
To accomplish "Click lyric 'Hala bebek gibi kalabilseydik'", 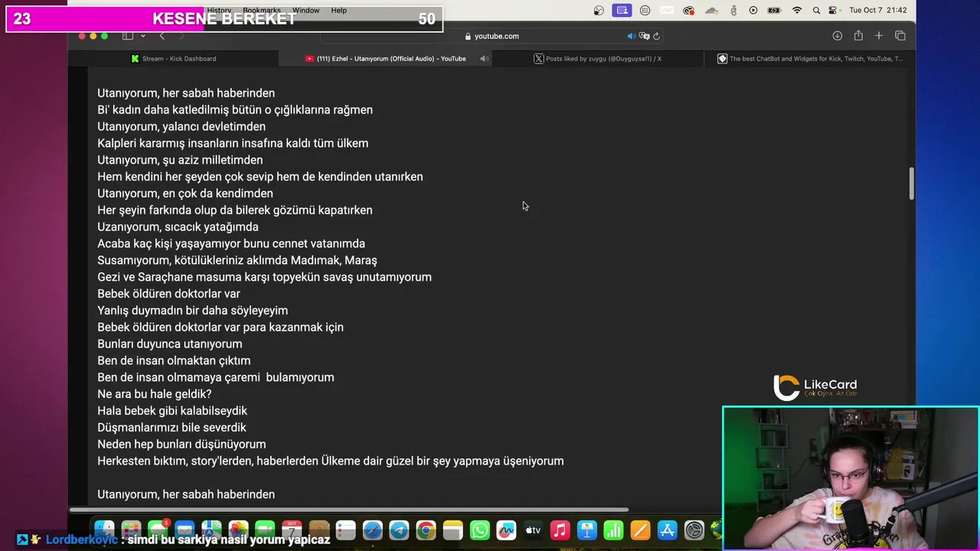I will [172, 411].
